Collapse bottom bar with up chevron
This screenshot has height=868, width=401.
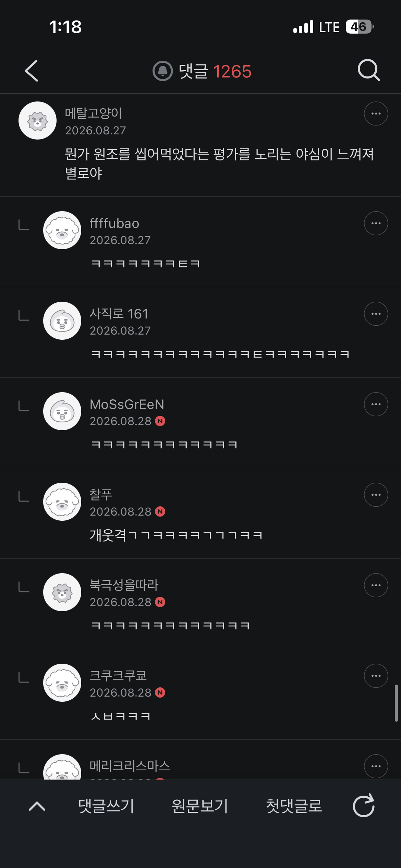pos(37,806)
